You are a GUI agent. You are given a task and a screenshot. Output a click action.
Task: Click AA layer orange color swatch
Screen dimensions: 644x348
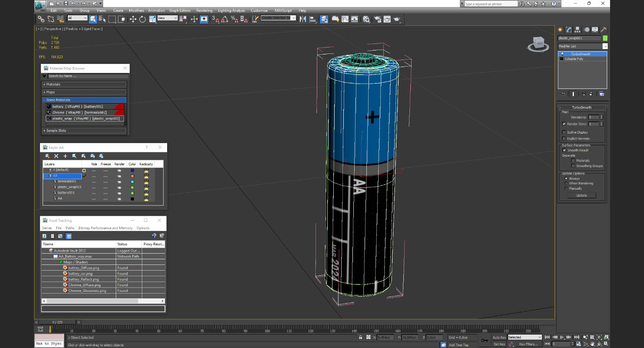click(132, 176)
